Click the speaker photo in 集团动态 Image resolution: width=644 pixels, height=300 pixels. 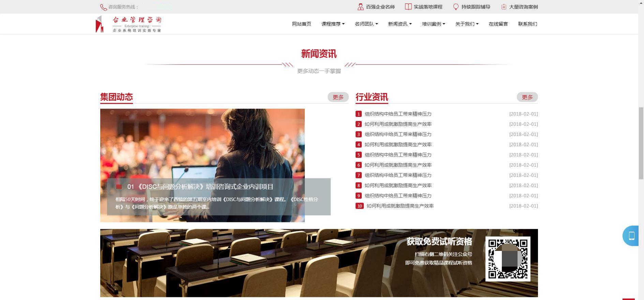[202, 143]
